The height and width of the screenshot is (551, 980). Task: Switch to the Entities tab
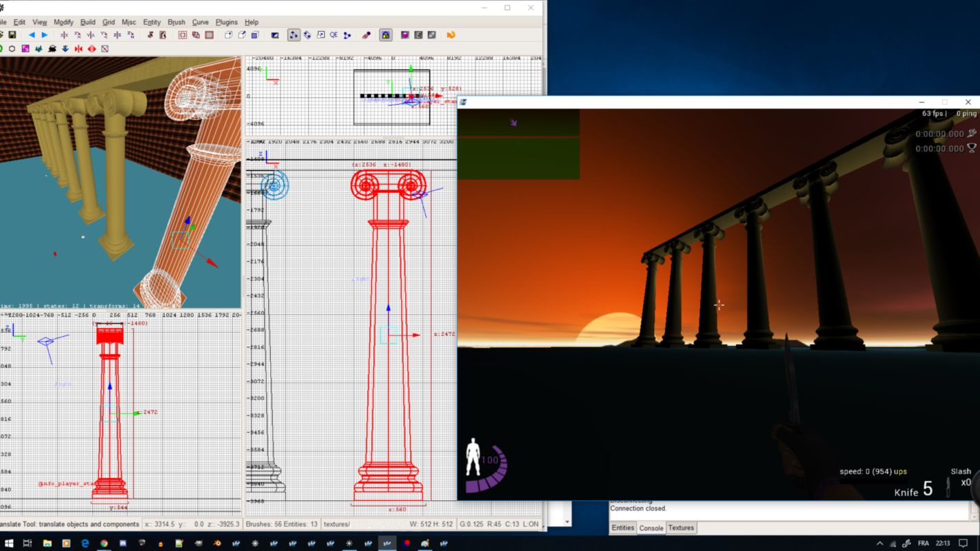click(622, 528)
